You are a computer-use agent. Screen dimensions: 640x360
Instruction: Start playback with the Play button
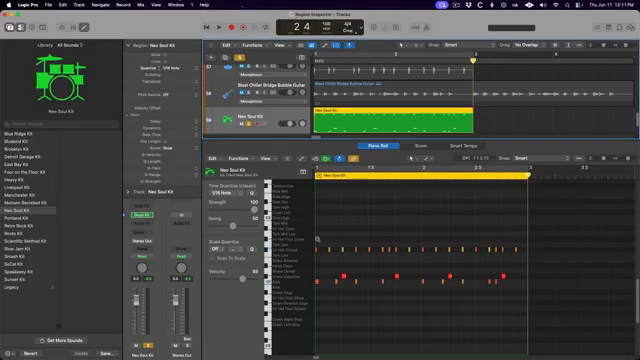tap(219, 27)
